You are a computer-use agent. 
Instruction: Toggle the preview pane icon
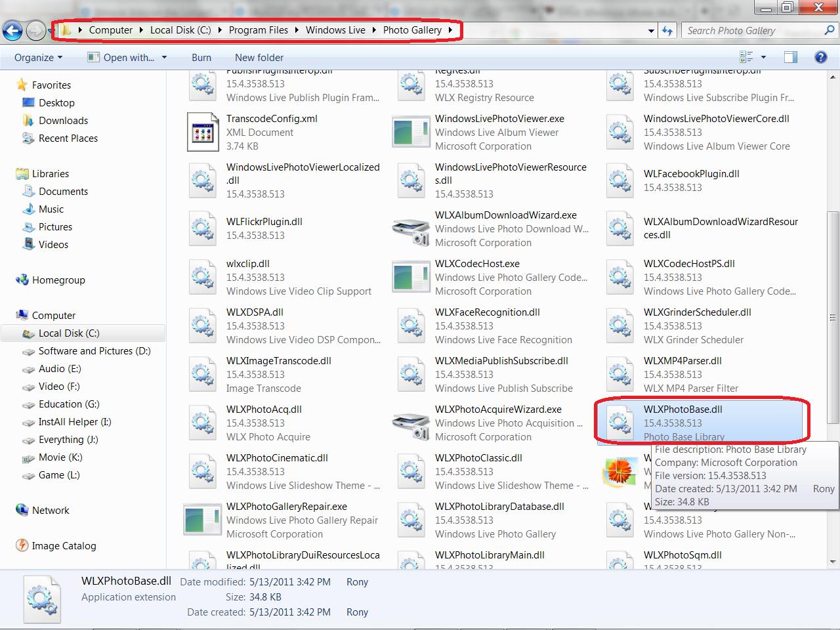coord(791,57)
